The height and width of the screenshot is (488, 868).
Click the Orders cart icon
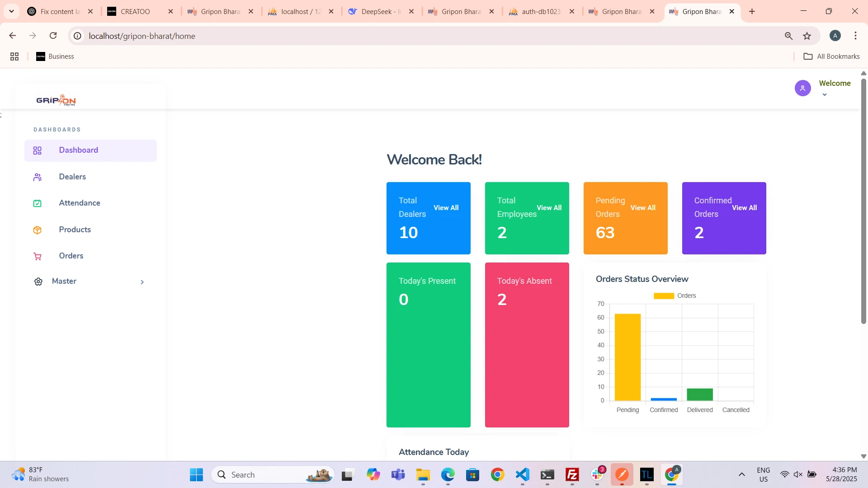click(x=38, y=257)
